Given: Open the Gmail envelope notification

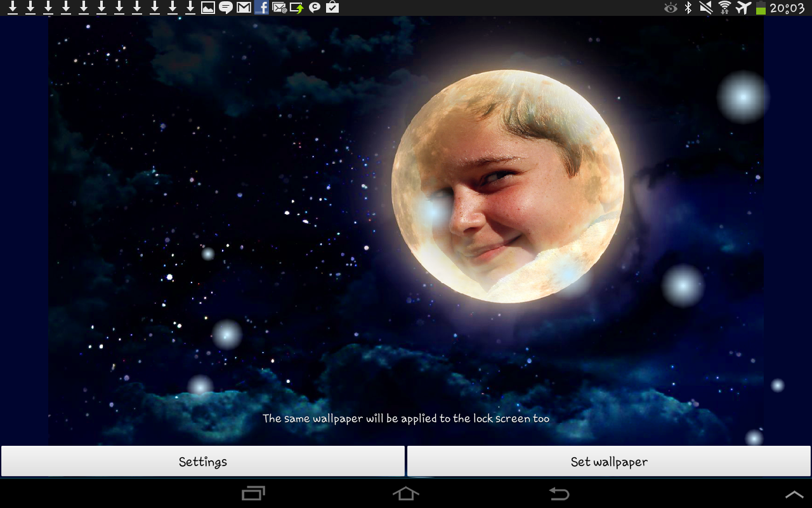Looking at the screenshot, I should 244,8.
